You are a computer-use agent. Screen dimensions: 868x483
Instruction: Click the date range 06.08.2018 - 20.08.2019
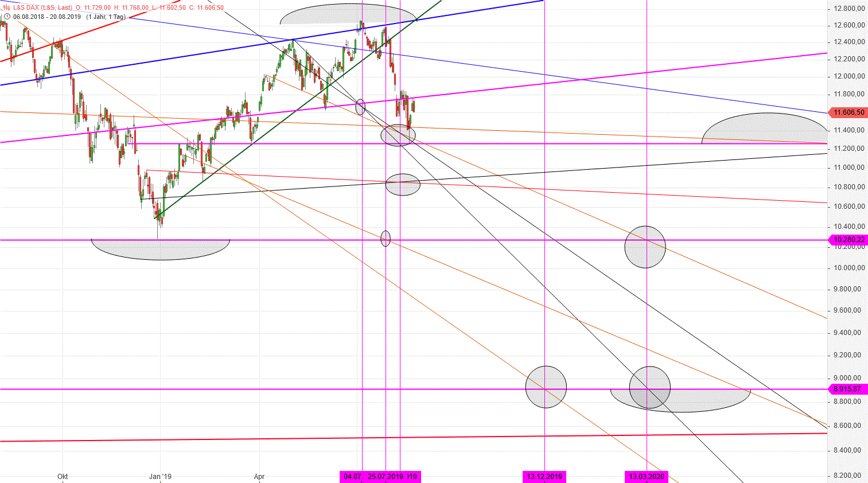pyautogui.click(x=47, y=17)
